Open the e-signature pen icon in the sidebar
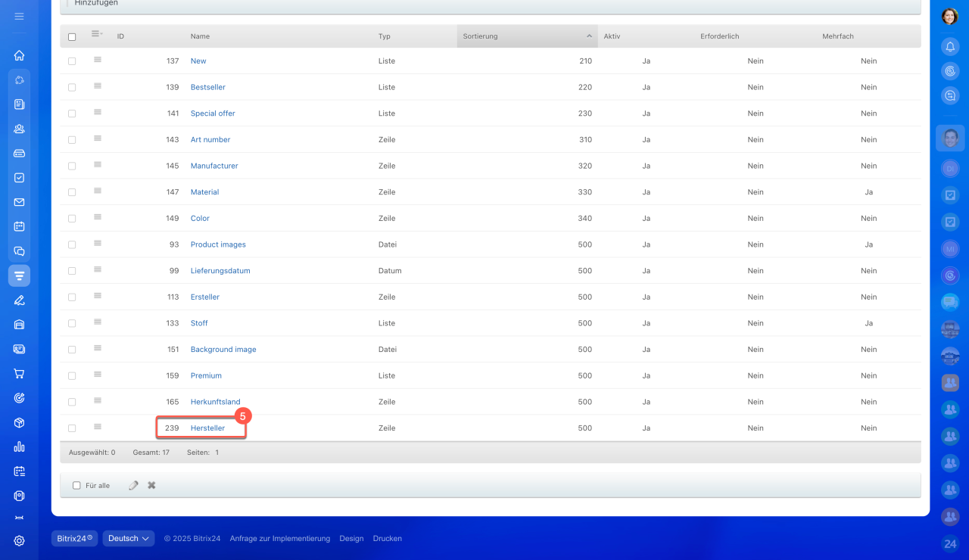The height and width of the screenshot is (560, 969). (19, 300)
